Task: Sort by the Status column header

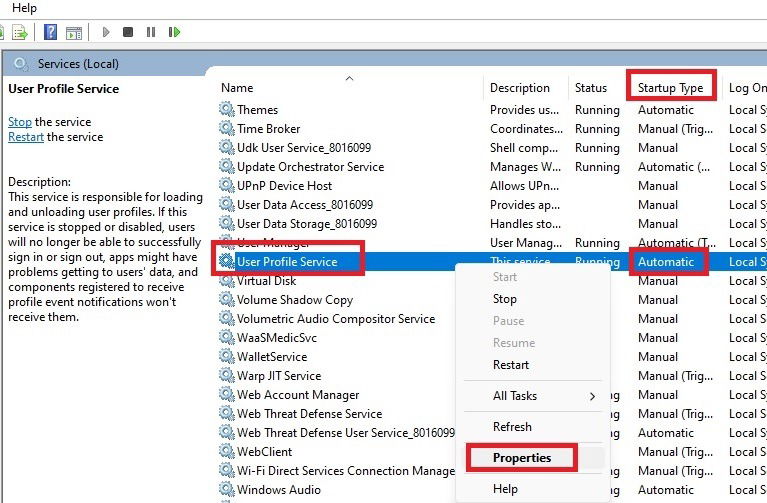Action: coord(590,88)
